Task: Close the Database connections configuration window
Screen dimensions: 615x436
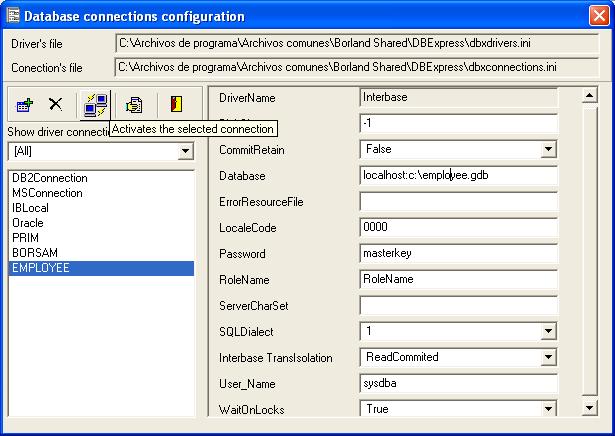Action: [x=599, y=16]
